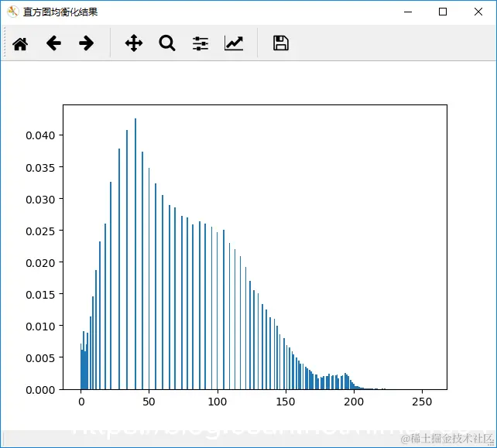Open the Edit axis and curve parameters tool
The width and height of the screenshot is (497, 448).
234,43
